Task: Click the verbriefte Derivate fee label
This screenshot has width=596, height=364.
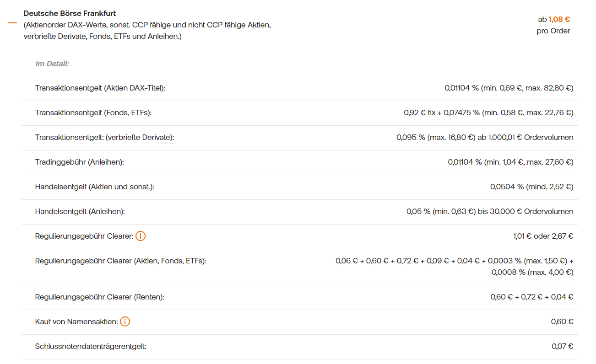Action: [x=105, y=137]
